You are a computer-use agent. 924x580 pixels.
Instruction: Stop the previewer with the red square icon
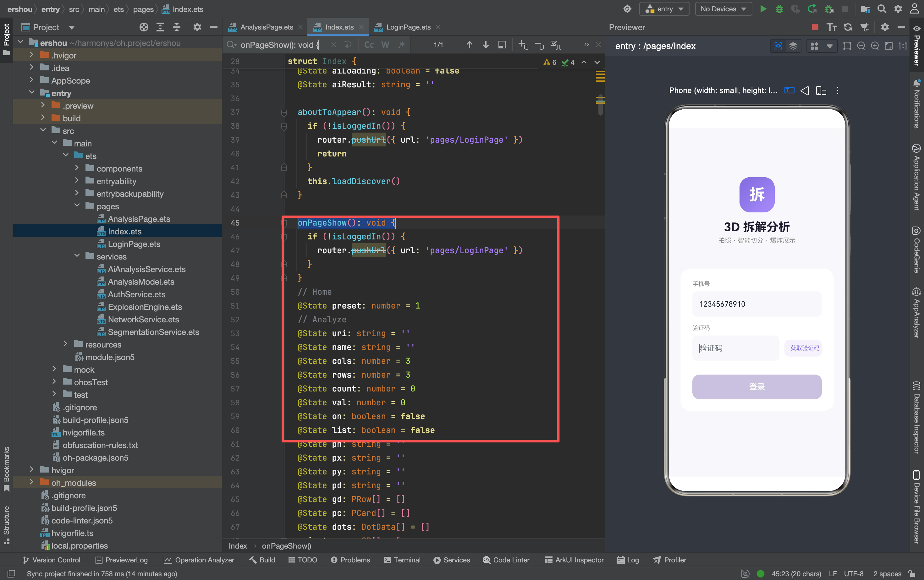click(815, 27)
